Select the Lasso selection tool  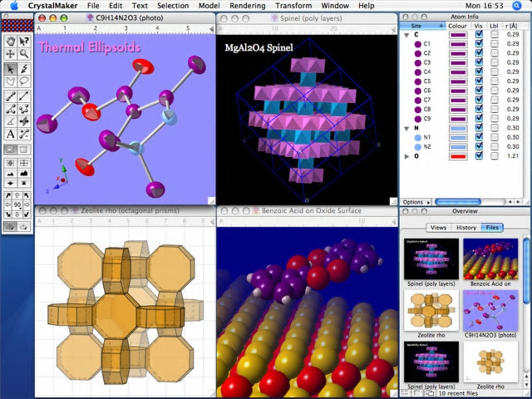pos(24,81)
